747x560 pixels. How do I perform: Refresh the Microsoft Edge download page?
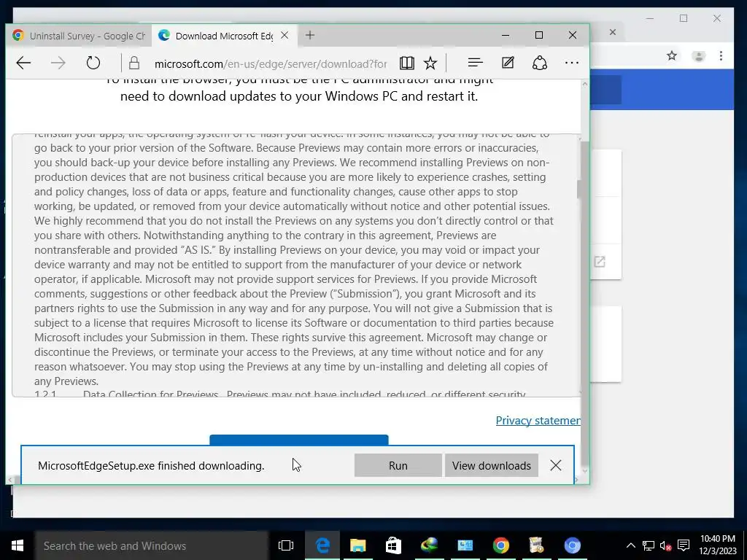tap(93, 63)
